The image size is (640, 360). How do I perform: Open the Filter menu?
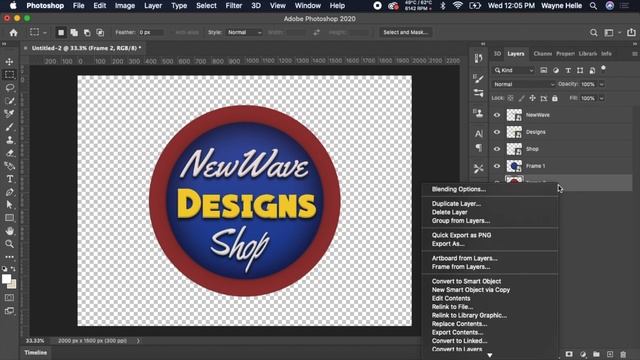coord(234,6)
